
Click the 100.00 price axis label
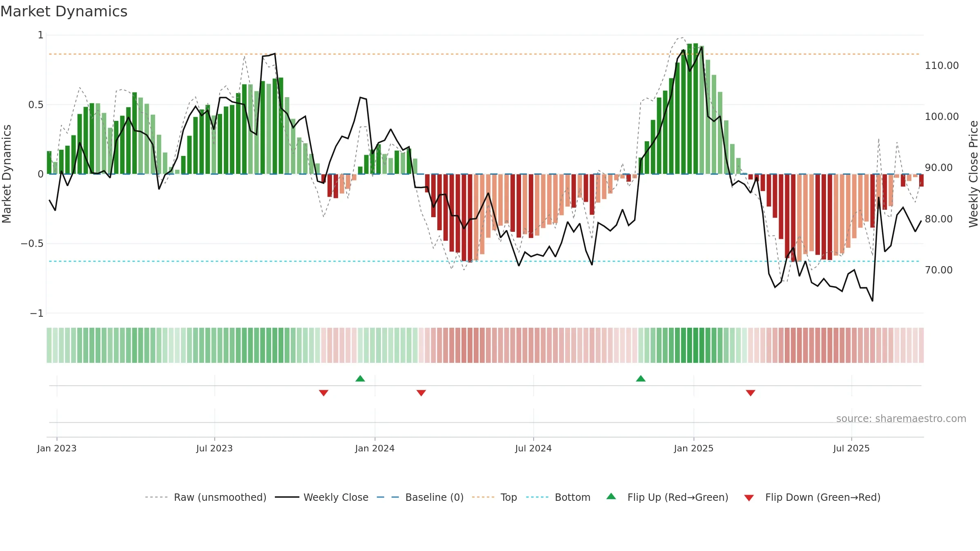point(942,116)
